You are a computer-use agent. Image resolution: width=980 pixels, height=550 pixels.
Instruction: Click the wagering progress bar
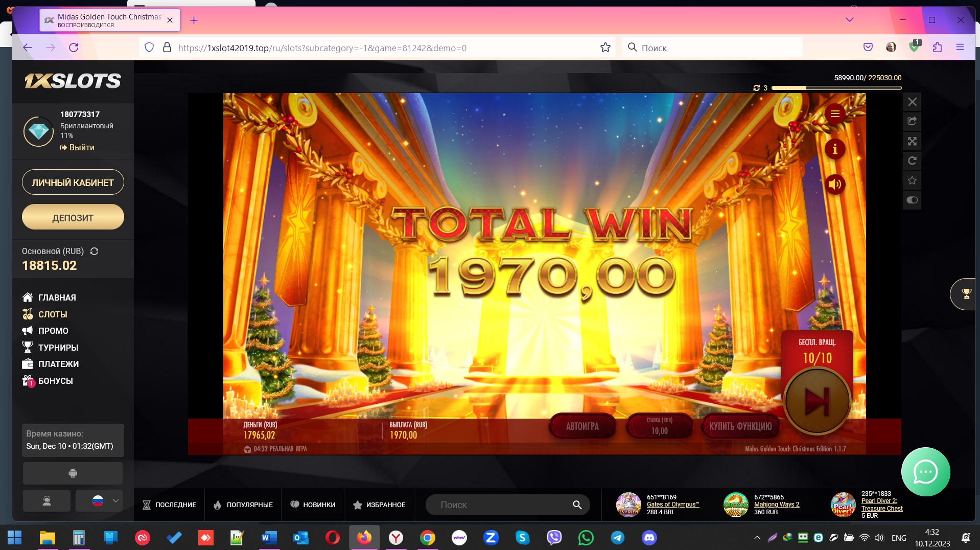click(836, 88)
